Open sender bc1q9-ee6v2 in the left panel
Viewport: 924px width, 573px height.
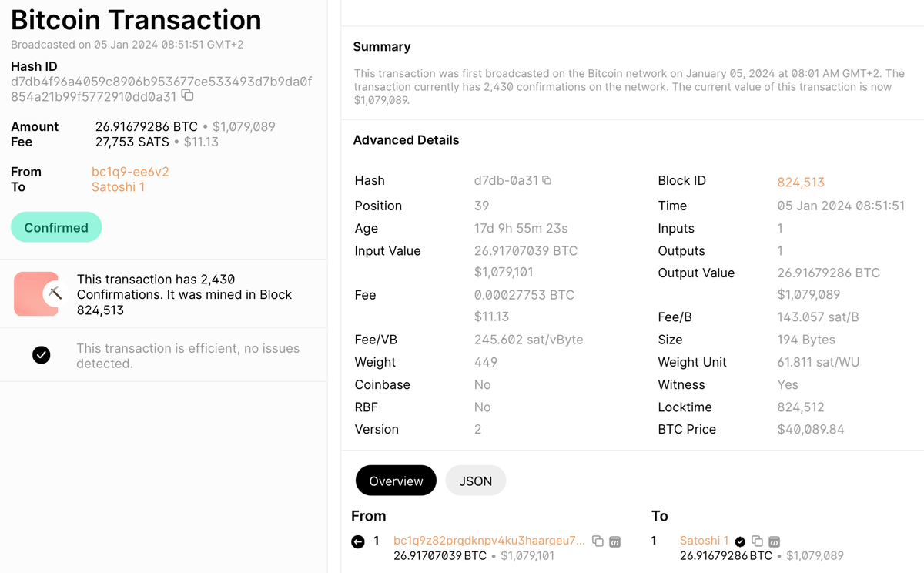(130, 172)
